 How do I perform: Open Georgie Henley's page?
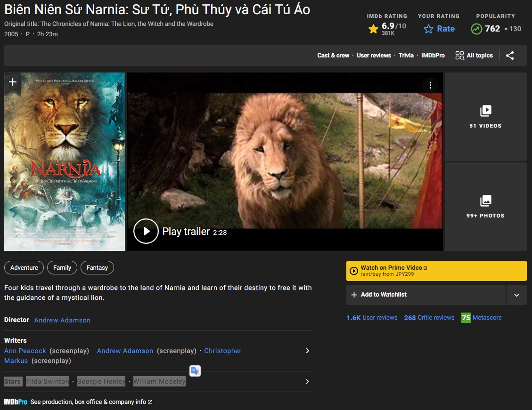tap(101, 382)
